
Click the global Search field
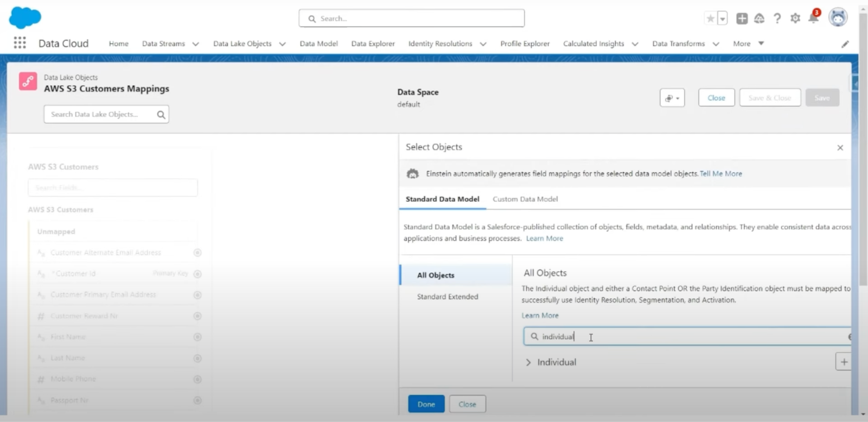pyautogui.click(x=412, y=18)
